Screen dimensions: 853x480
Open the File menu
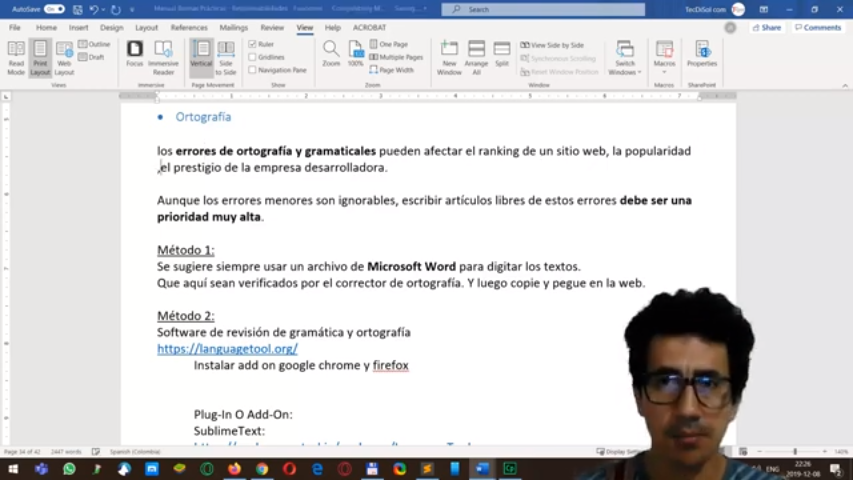point(15,27)
